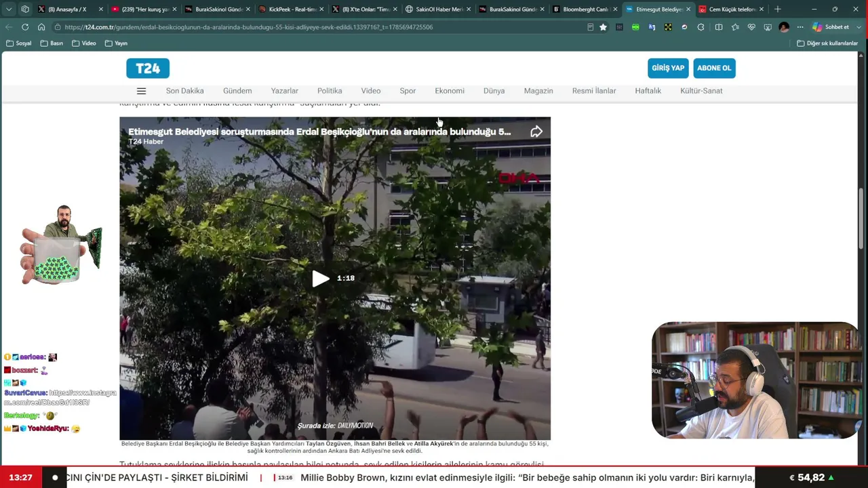Open the split screen icon
This screenshot has width=868, height=488.
click(719, 27)
